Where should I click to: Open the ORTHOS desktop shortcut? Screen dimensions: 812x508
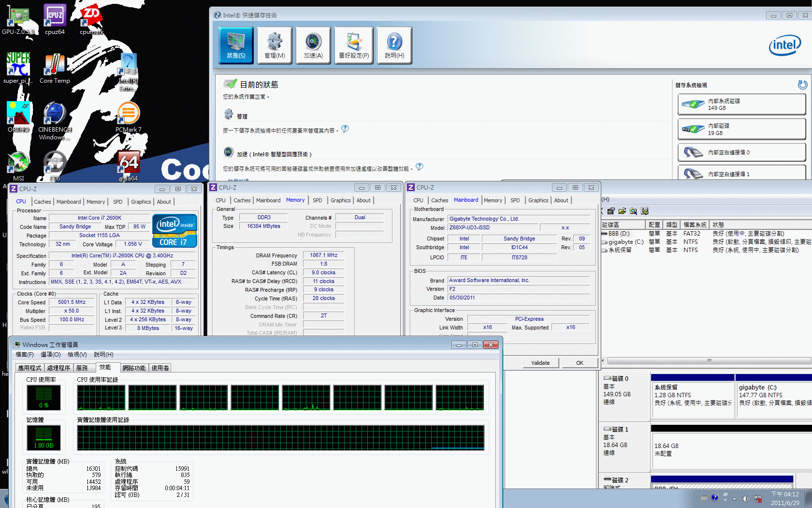[18, 117]
